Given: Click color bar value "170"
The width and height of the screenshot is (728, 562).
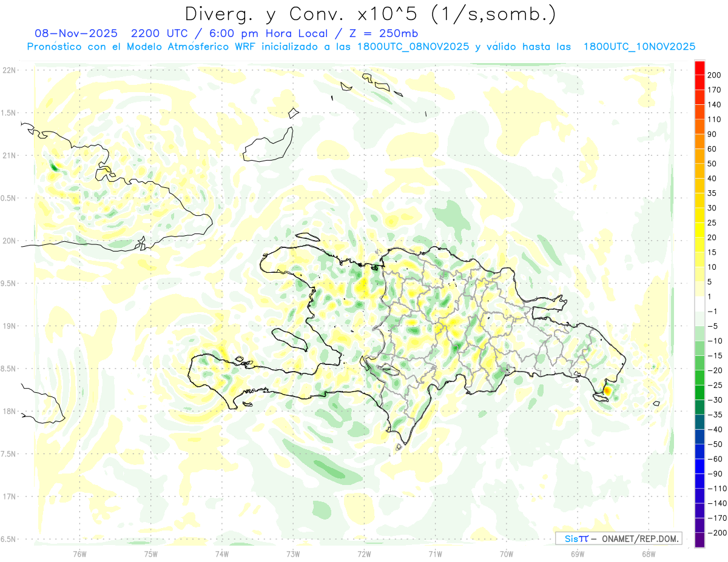Looking at the screenshot, I should tap(715, 90).
